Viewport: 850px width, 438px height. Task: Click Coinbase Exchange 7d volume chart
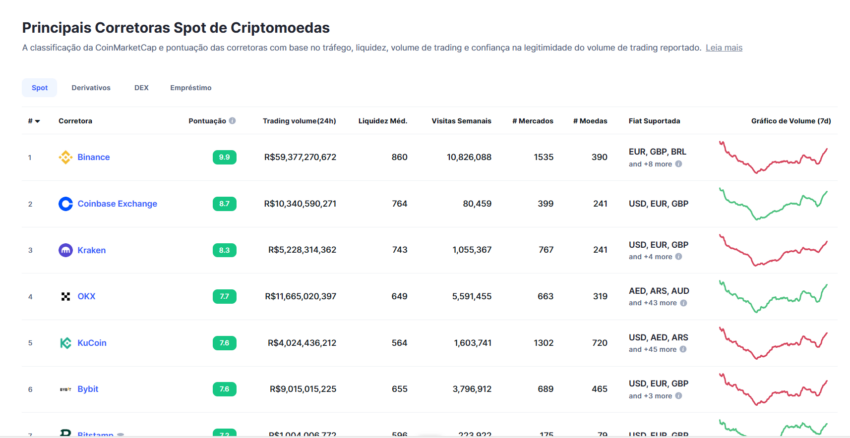point(774,204)
